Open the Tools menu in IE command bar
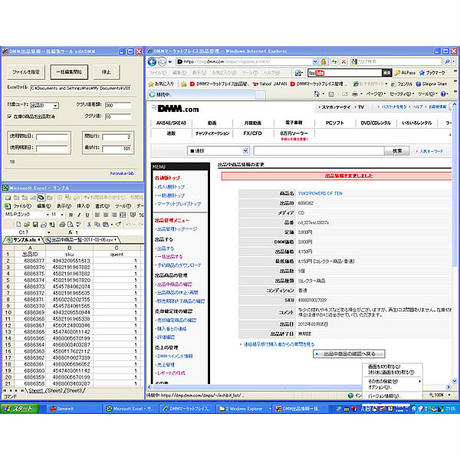 coord(427,94)
